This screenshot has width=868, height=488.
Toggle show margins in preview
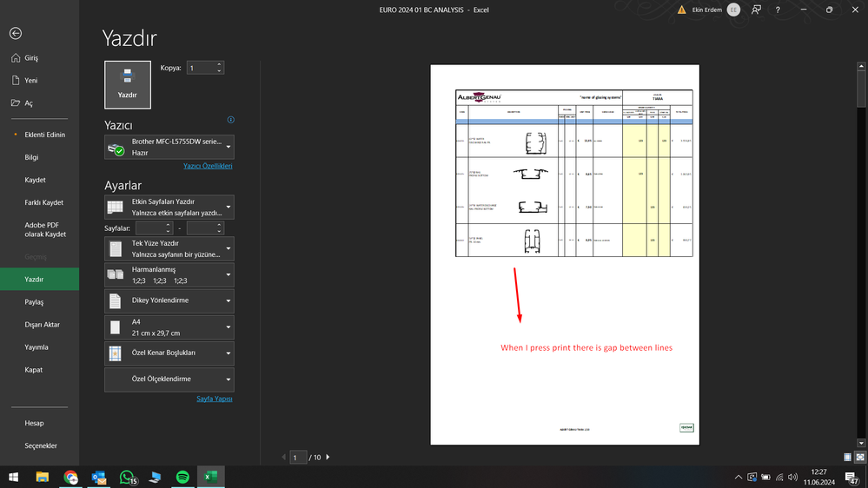[847, 457]
